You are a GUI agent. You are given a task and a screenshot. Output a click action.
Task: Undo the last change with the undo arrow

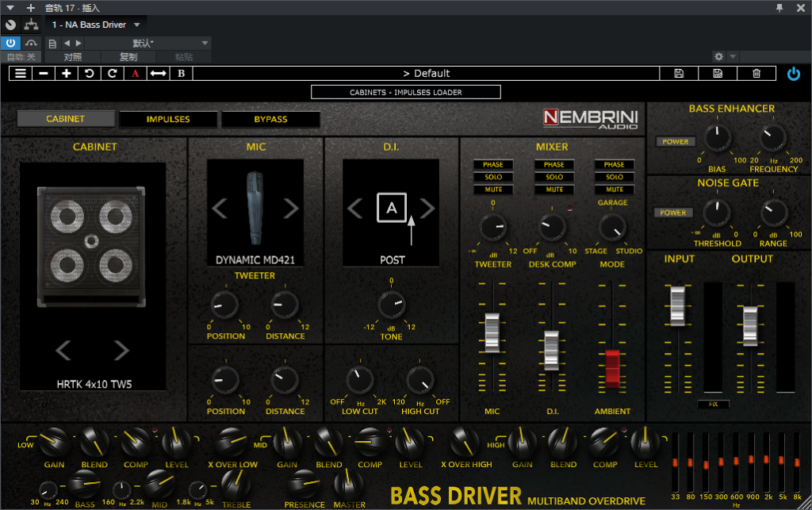89,74
